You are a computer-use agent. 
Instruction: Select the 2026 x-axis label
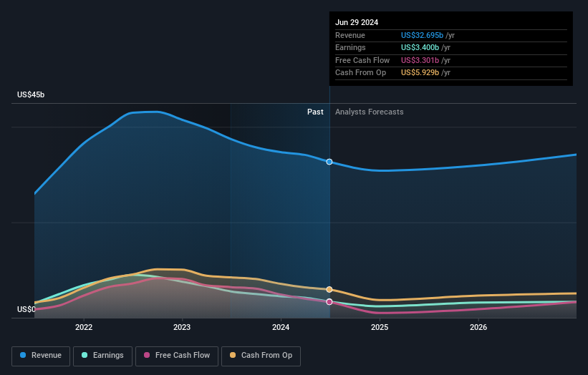pyautogui.click(x=478, y=327)
